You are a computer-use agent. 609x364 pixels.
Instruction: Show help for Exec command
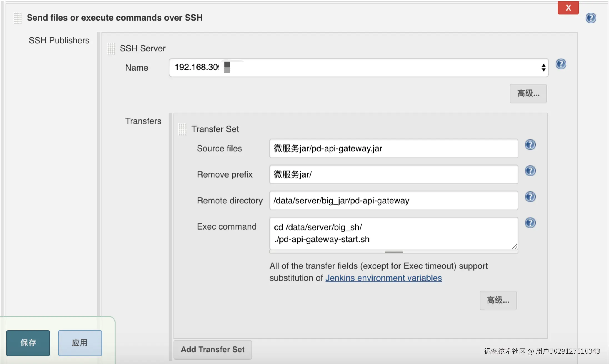[530, 223]
